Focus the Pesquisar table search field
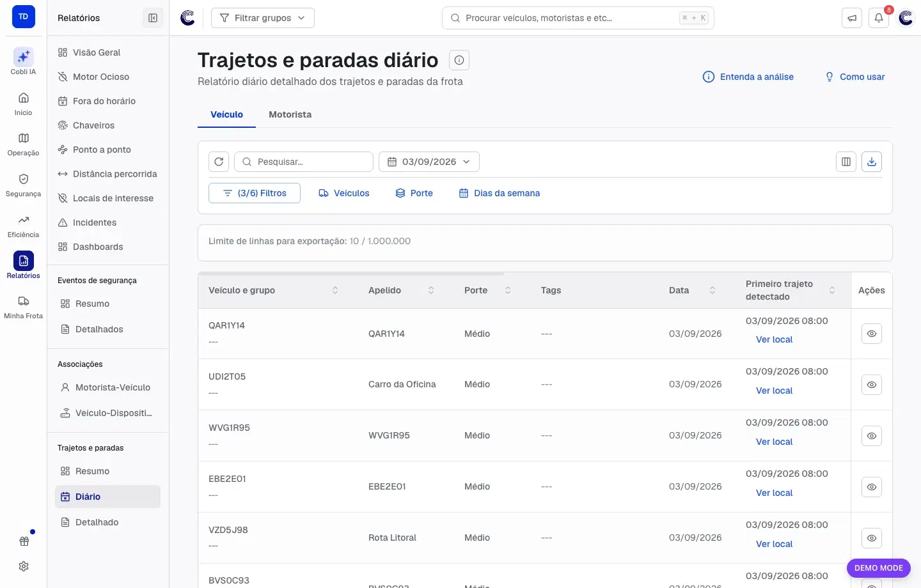The height and width of the screenshot is (588, 921). (304, 162)
